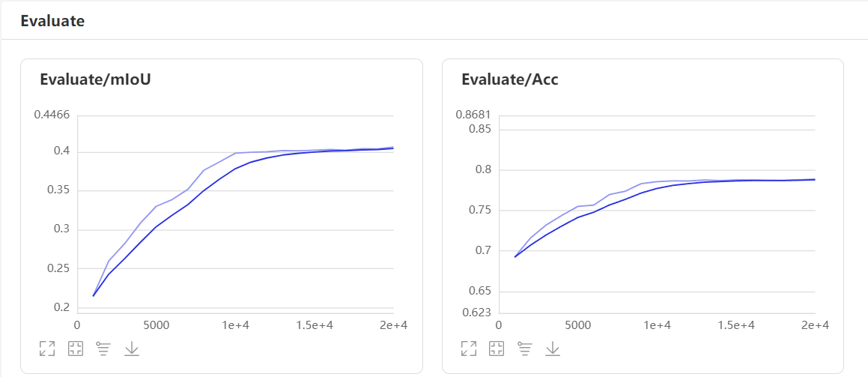Restore zoom selection on mIoU chart
This screenshot has width=868, height=377.
pyautogui.click(x=75, y=349)
